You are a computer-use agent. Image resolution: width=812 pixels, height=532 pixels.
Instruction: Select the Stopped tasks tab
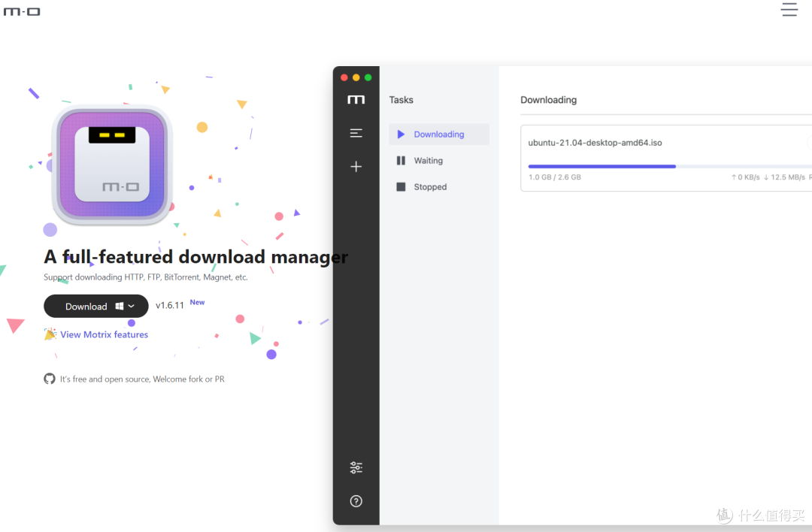click(x=438, y=187)
